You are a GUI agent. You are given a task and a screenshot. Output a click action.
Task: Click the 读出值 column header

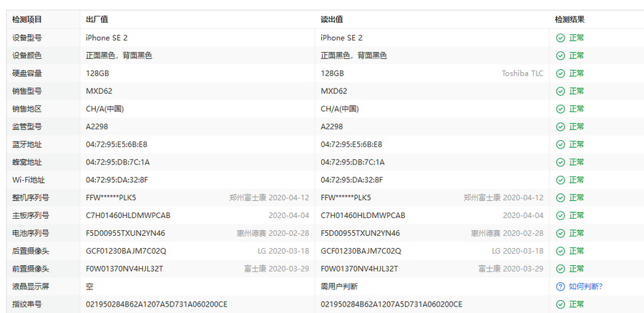click(331, 20)
